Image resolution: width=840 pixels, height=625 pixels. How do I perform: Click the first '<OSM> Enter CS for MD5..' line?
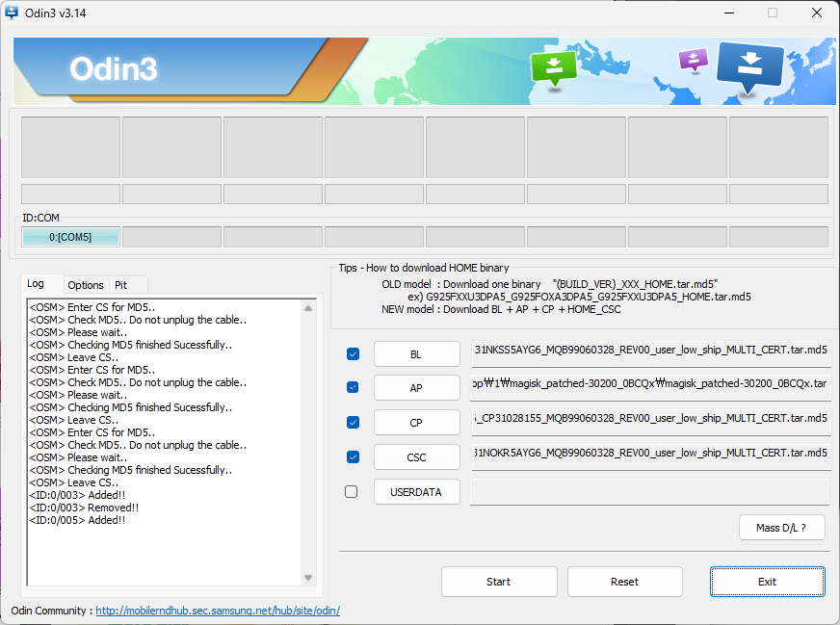click(x=92, y=307)
